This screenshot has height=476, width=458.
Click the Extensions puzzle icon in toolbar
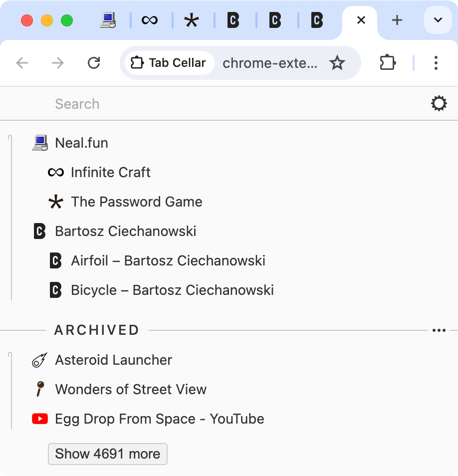tap(388, 63)
